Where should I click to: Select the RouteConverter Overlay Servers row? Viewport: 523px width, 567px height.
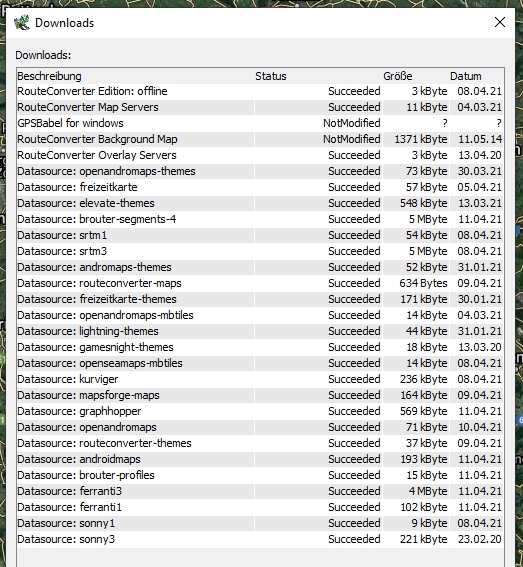pyautogui.click(x=260, y=155)
